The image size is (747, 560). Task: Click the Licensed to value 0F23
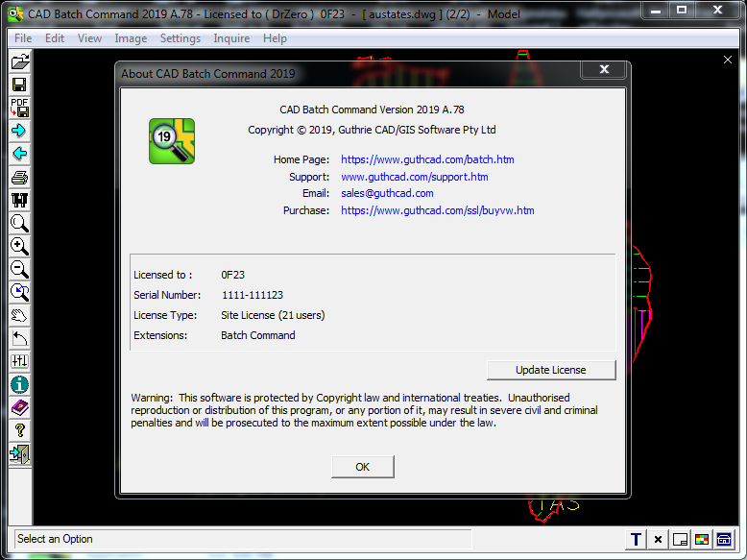(233, 275)
